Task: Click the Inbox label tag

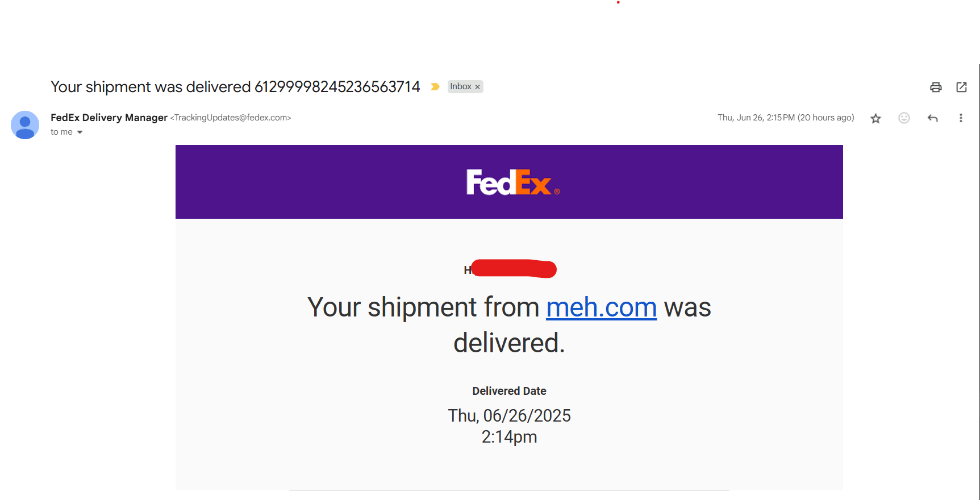Action: click(460, 87)
